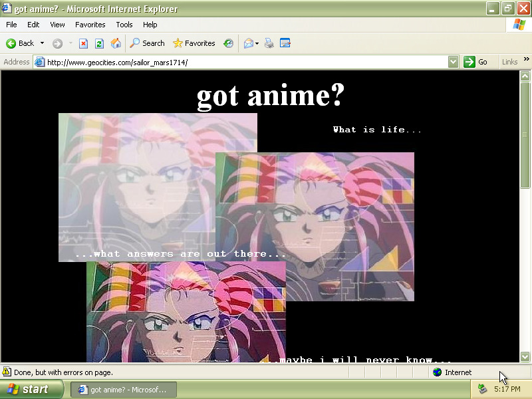Open the Edit menu
Viewport: 532px width, 399px height.
(x=33, y=25)
